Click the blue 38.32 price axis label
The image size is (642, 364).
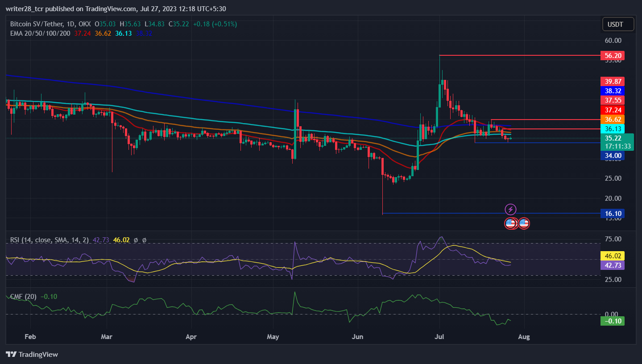(612, 91)
